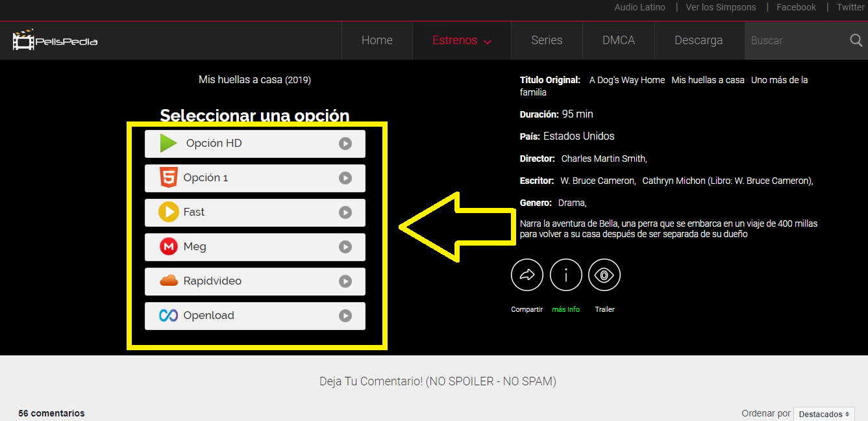Open the Descarga menu item
This screenshot has height=421, width=868.
click(699, 40)
